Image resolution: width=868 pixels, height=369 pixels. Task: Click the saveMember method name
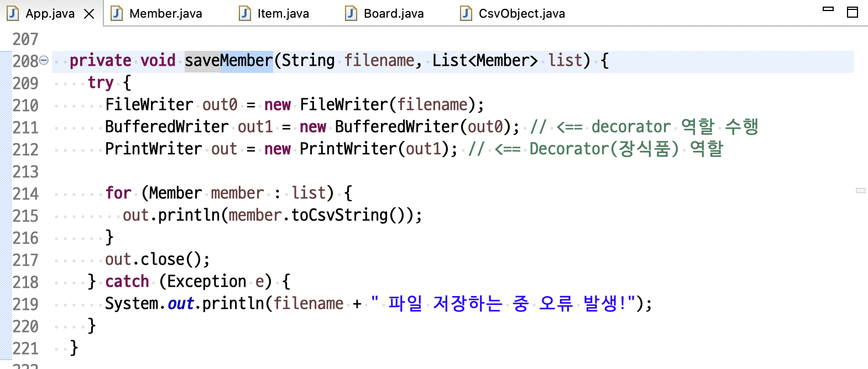[x=229, y=60]
